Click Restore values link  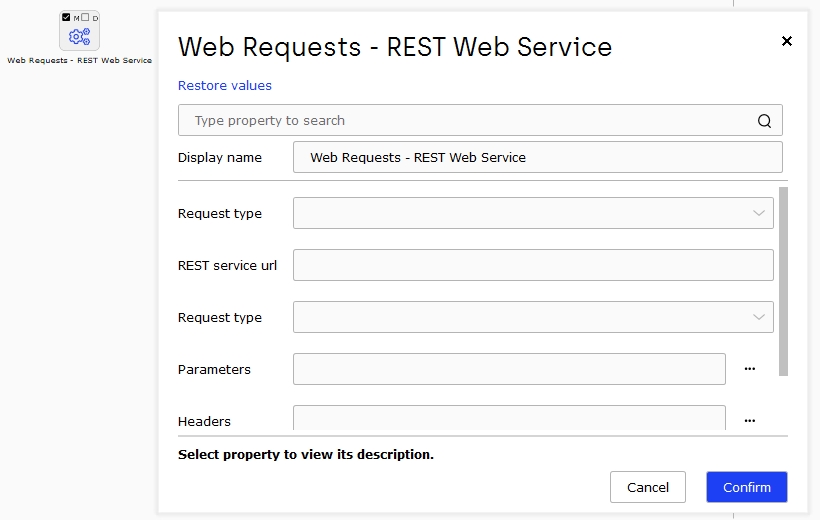(x=225, y=85)
